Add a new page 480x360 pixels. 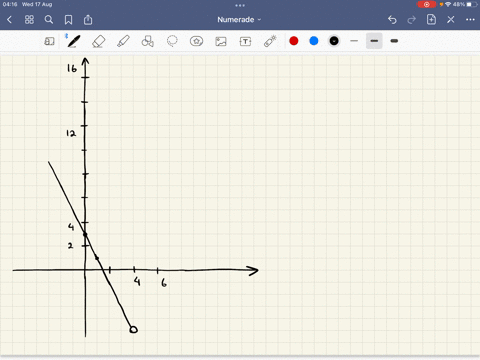(x=431, y=20)
